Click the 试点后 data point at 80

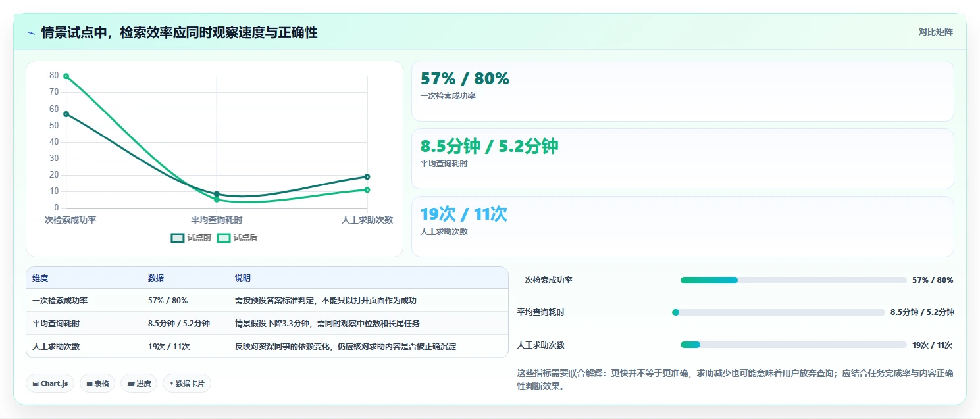coord(66,76)
